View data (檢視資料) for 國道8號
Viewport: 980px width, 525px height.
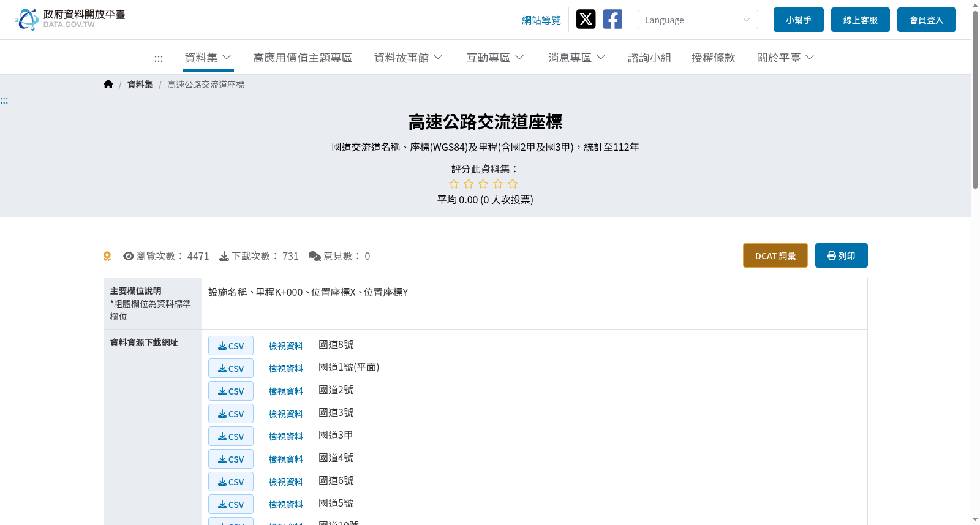(x=286, y=346)
